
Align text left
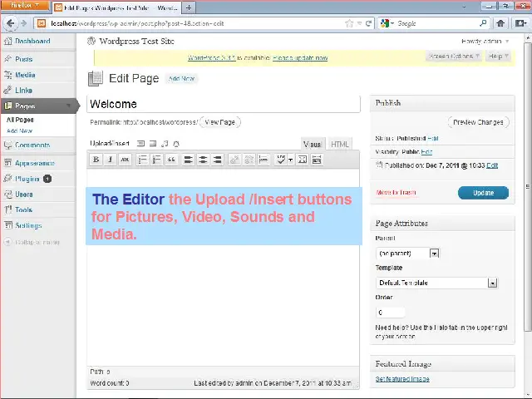(189, 160)
